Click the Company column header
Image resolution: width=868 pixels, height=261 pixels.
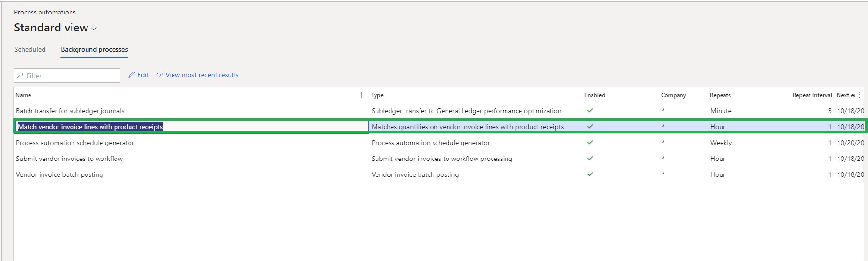(673, 95)
